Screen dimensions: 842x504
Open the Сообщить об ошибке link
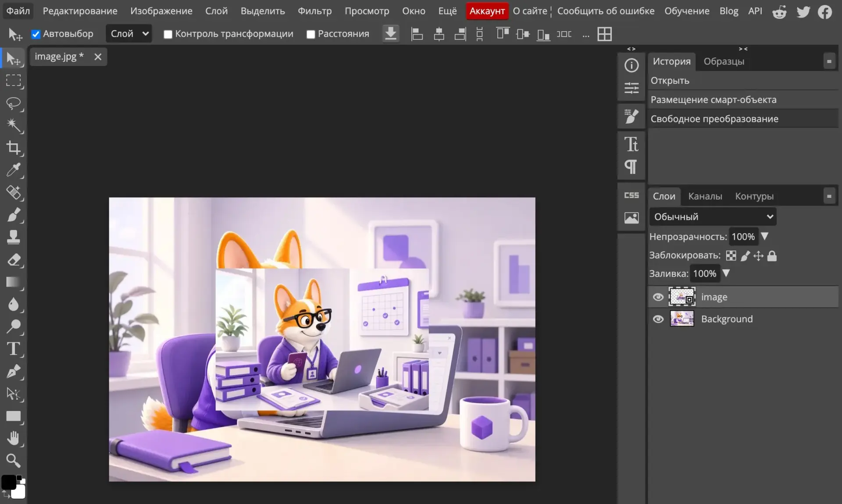pyautogui.click(x=606, y=11)
